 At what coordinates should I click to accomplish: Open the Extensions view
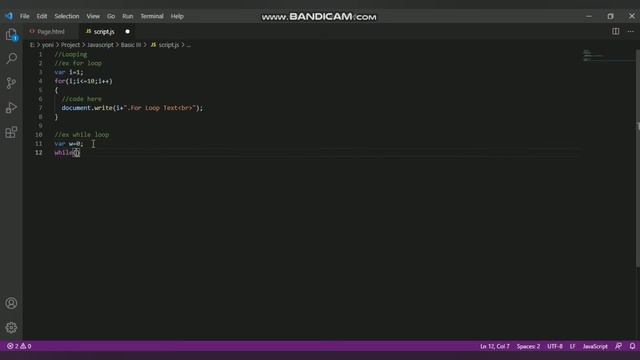(11, 132)
